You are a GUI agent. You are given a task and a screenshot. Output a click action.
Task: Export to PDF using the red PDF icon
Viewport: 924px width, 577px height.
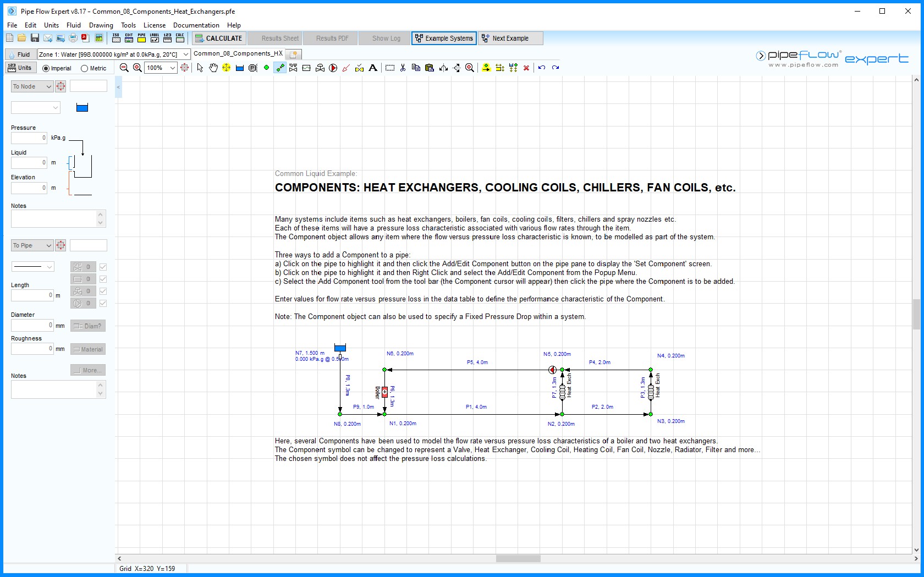coord(85,38)
